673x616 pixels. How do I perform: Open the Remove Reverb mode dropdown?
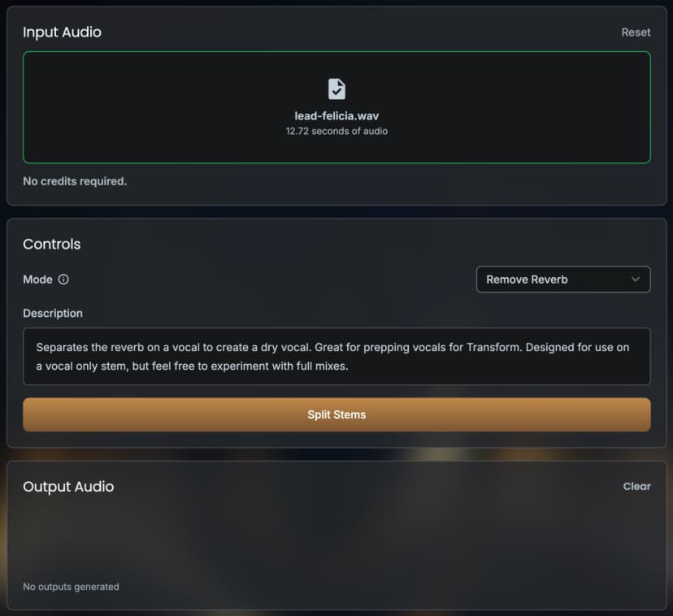click(x=563, y=280)
